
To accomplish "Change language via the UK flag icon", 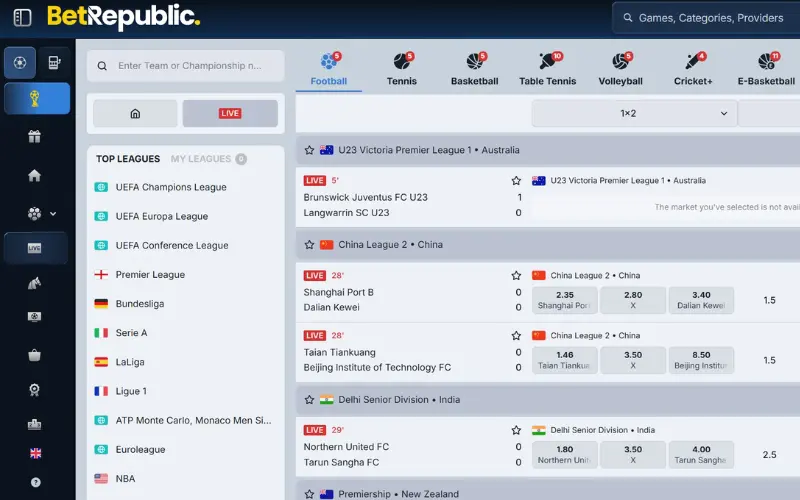I will (35, 453).
